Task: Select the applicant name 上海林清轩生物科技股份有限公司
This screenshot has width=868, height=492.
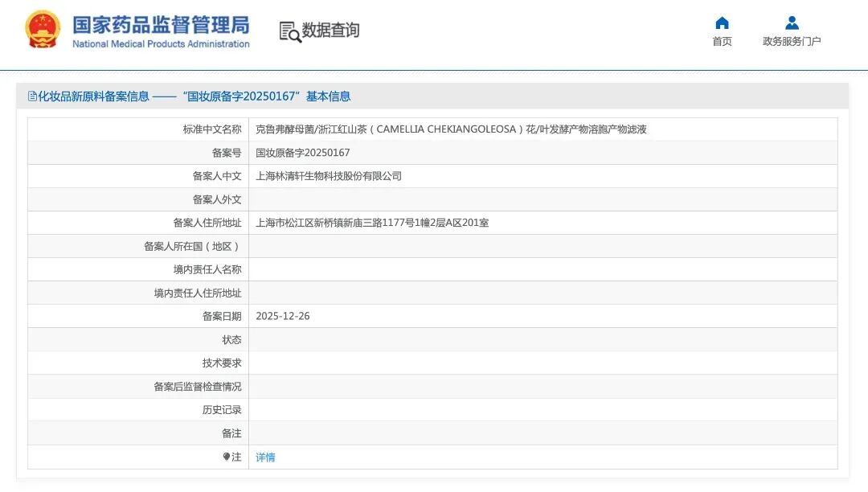Action: pos(330,175)
